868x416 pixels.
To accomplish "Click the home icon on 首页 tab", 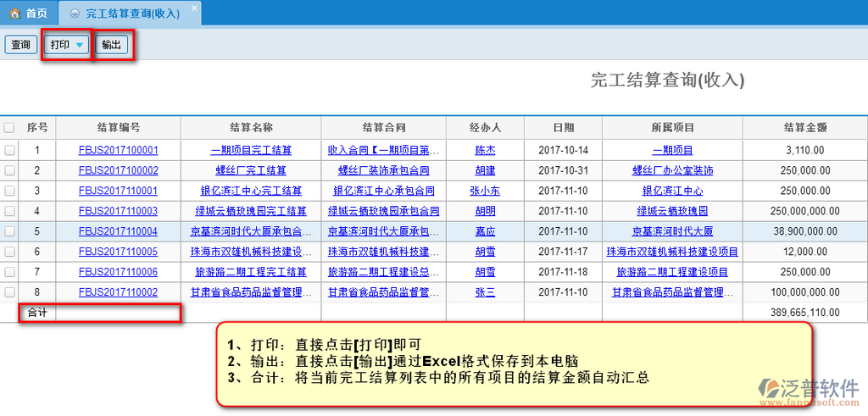I will tap(14, 14).
